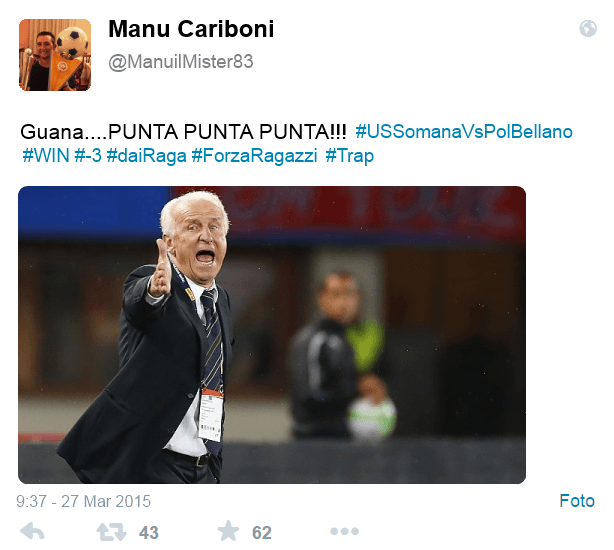Open hashtag #USSomanaVsPolBellano
Image resolution: width=614 pixels, height=550 pixels.
click(464, 132)
